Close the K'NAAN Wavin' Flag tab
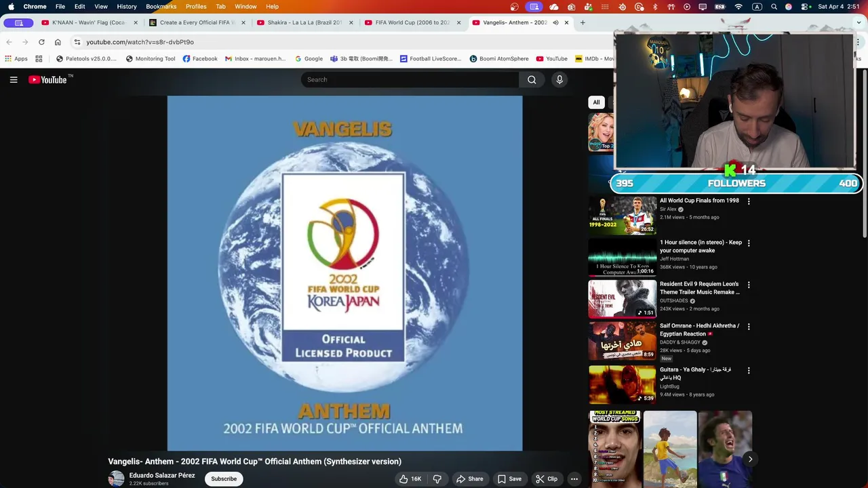Screen dimensions: 868x488 [136, 22]
